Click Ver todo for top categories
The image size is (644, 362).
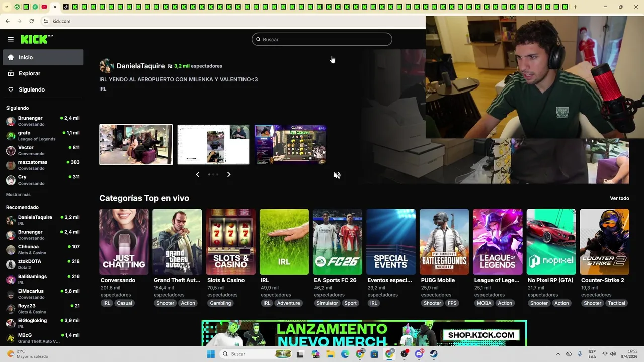click(619, 198)
